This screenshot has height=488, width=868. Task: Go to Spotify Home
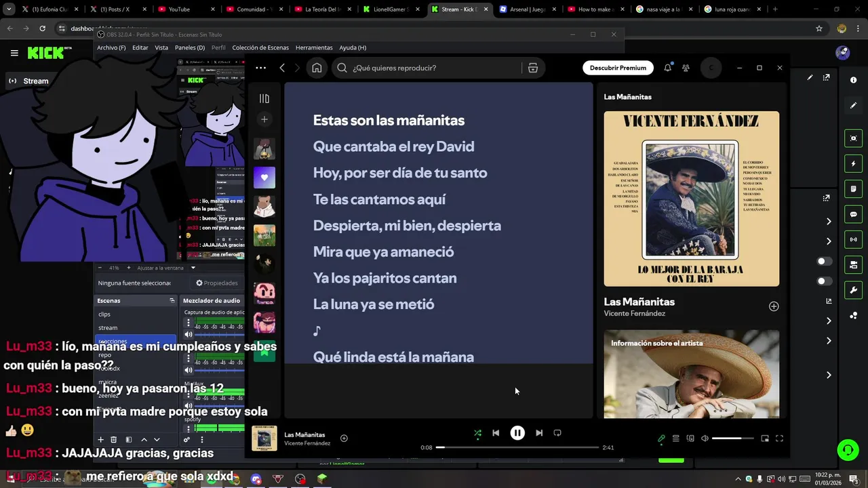click(317, 68)
